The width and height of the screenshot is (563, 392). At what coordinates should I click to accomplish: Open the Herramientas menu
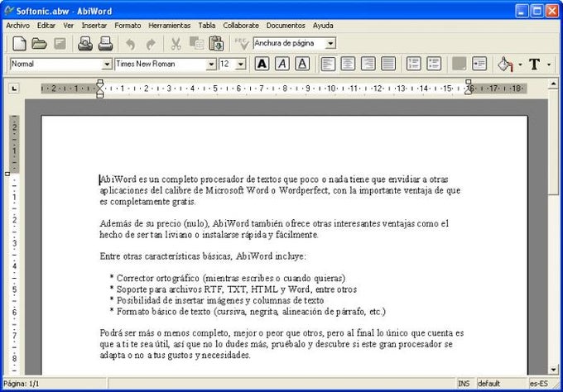pos(170,26)
